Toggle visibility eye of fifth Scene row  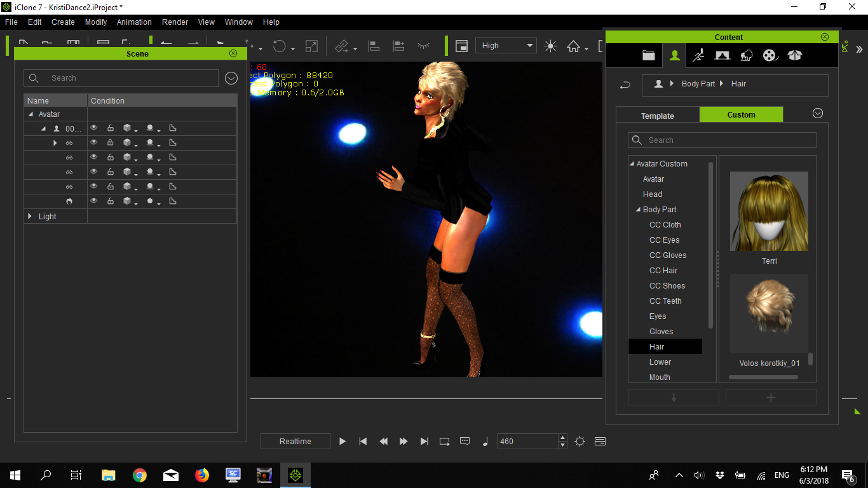94,186
